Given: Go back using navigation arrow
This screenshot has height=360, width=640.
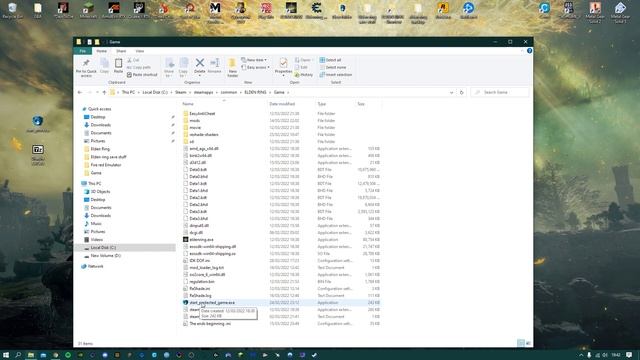Looking at the screenshot, I should click(80, 93).
